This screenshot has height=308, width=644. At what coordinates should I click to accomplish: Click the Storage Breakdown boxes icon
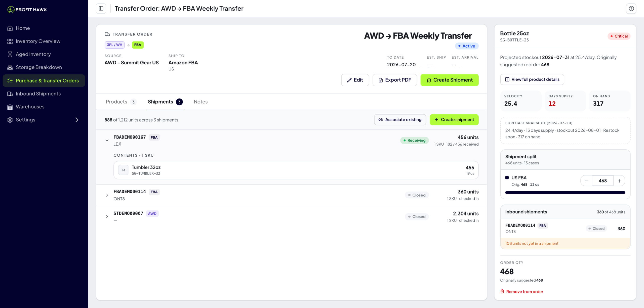pos(10,67)
